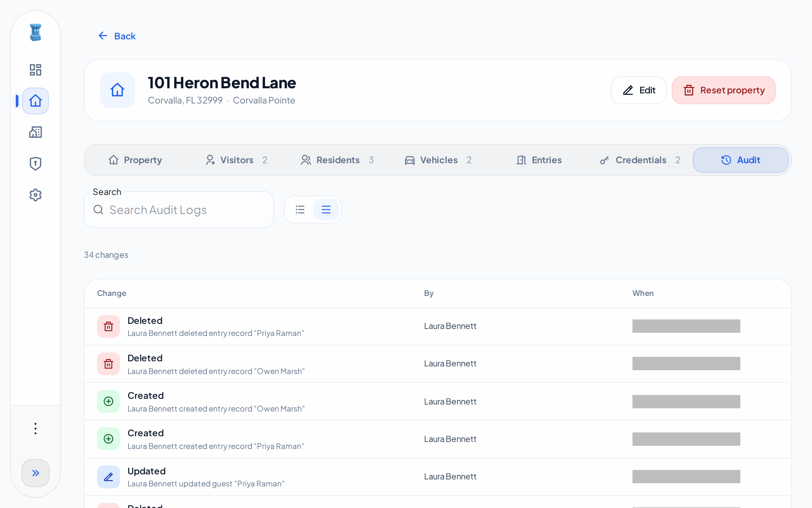Click pencil icon for updated Priya Raman guest
Viewport: 812px width, 508px height.
(108, 477)
